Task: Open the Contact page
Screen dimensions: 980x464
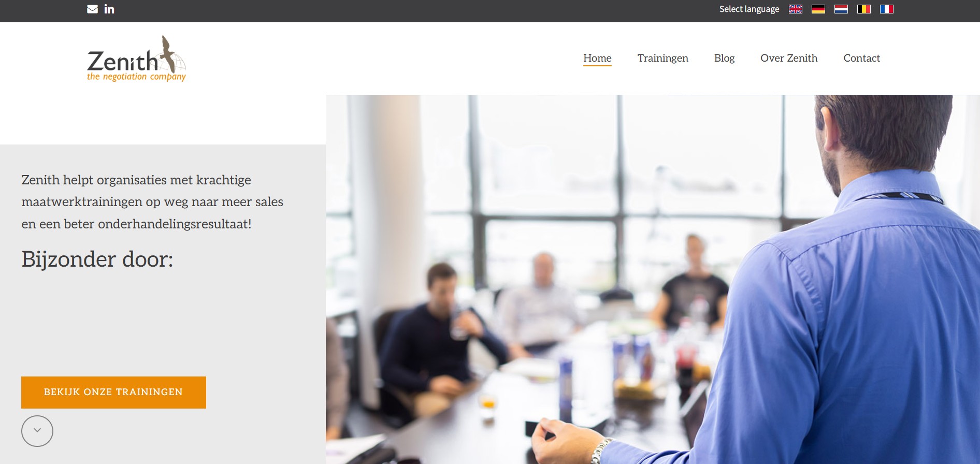Action: pyautogui.click(x=861, y=58)
